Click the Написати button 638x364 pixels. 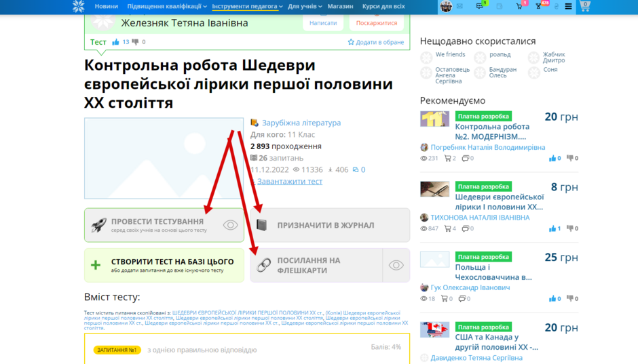tap(323, 23)
